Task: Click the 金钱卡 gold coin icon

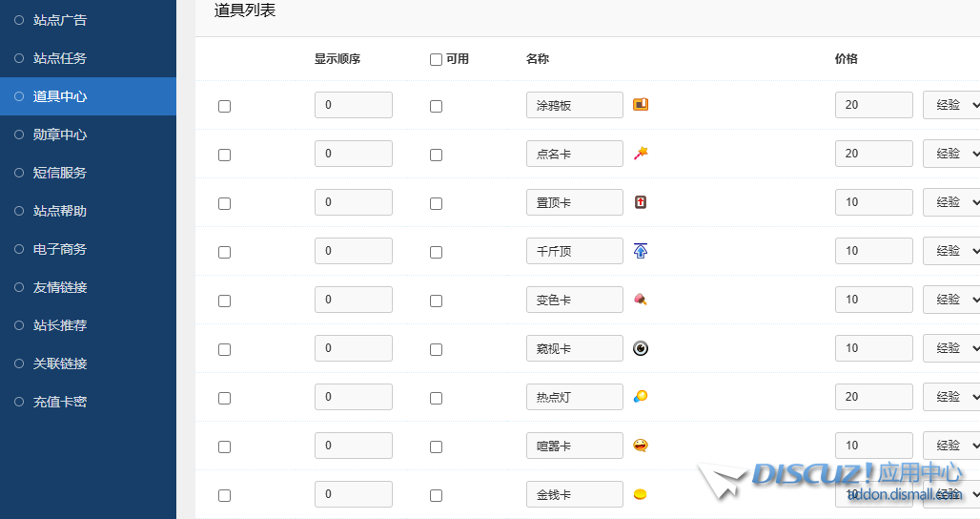Action: point(641,494)
